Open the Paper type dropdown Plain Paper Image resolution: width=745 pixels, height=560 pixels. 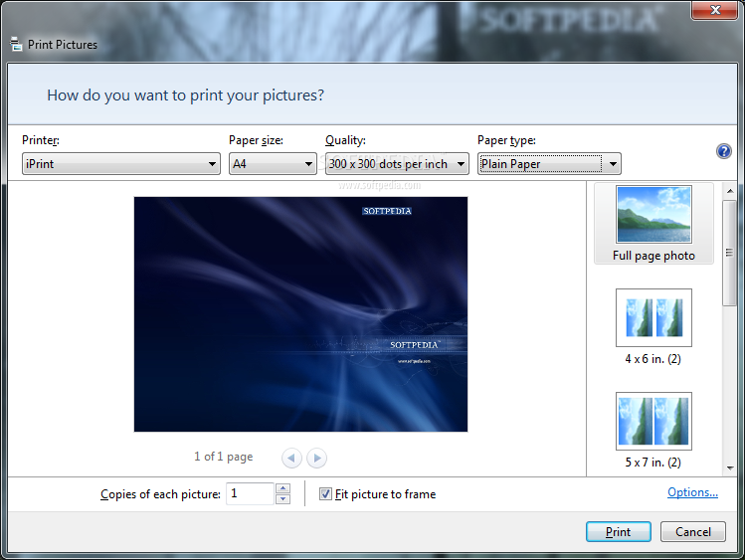coord(549,164)
